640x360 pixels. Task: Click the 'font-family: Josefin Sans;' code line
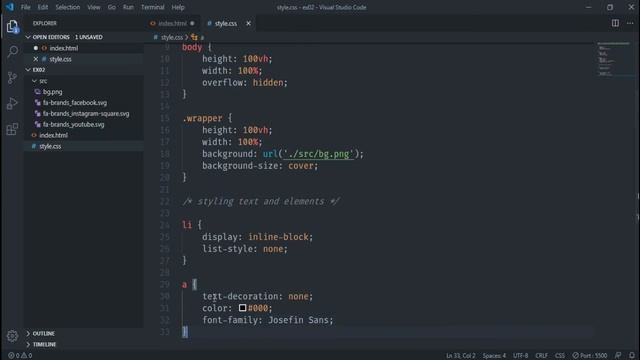[x=268, y=320]
